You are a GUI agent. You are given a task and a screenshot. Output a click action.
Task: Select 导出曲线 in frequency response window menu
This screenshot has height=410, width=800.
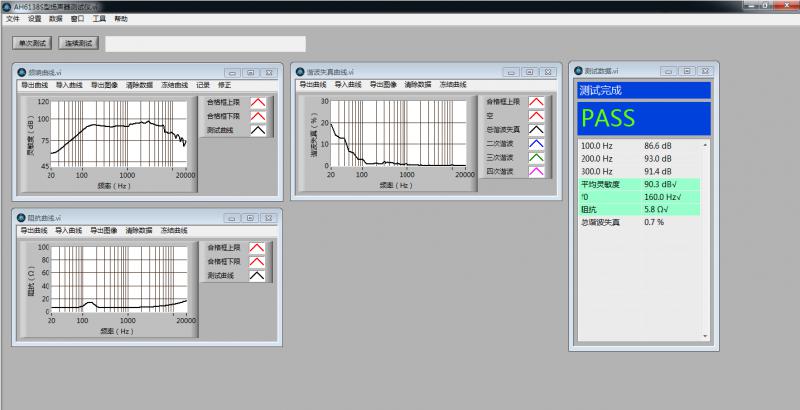(33, 85)
